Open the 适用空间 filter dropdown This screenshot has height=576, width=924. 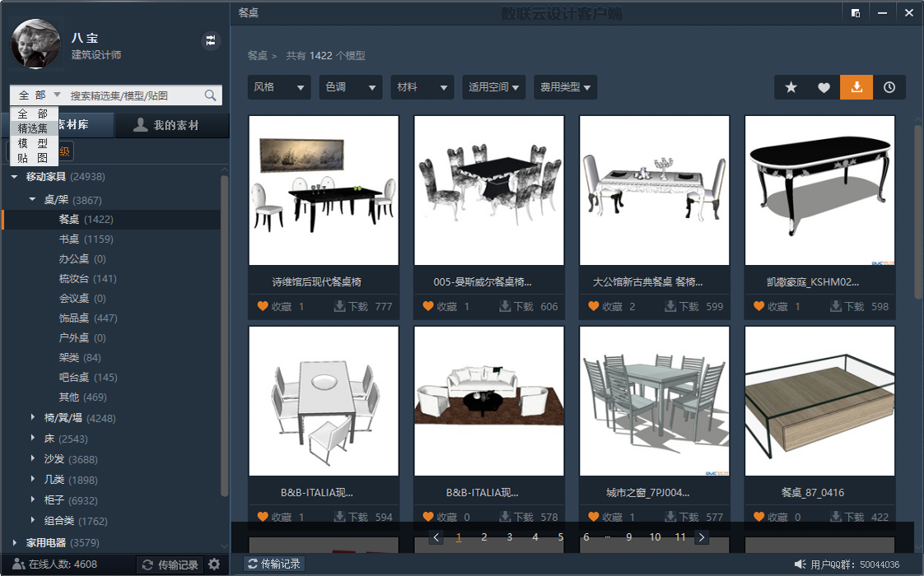pyautogui.click(x=494, y=87)
